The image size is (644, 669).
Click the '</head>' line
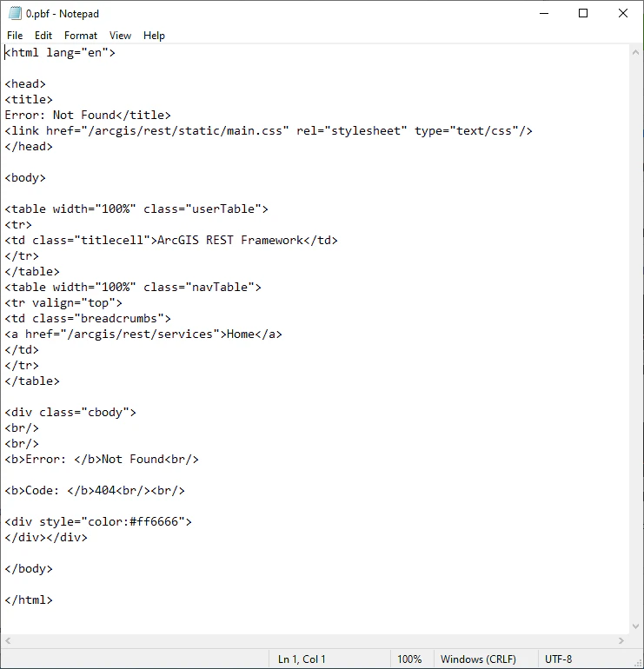(x=29, y=146)
